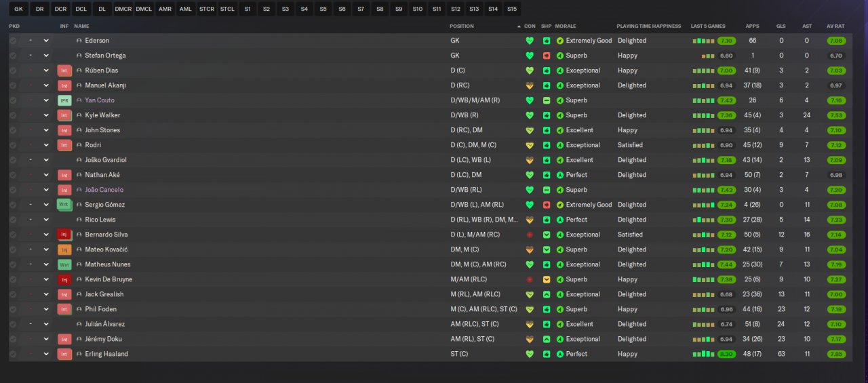Sort the table by the Position column
The width and height of the screenshot is (868, 383).
click(462, 26)
